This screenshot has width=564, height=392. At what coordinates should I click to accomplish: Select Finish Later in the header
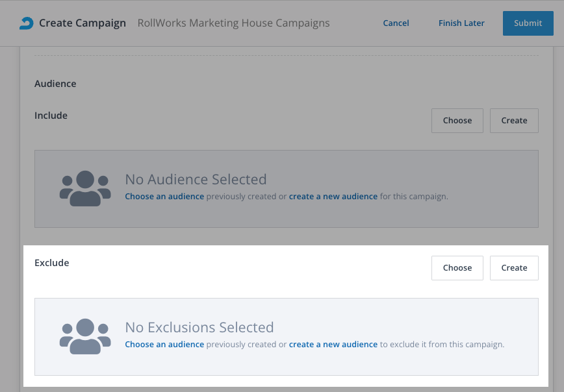point(461,23)
